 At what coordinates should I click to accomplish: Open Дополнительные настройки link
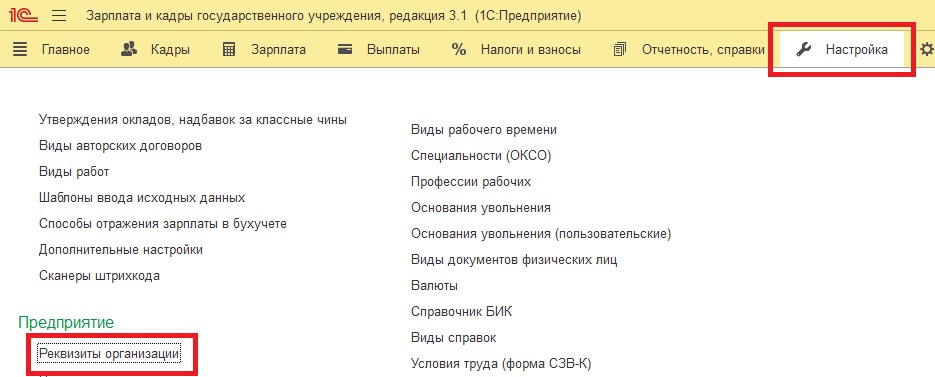(121, 250)
